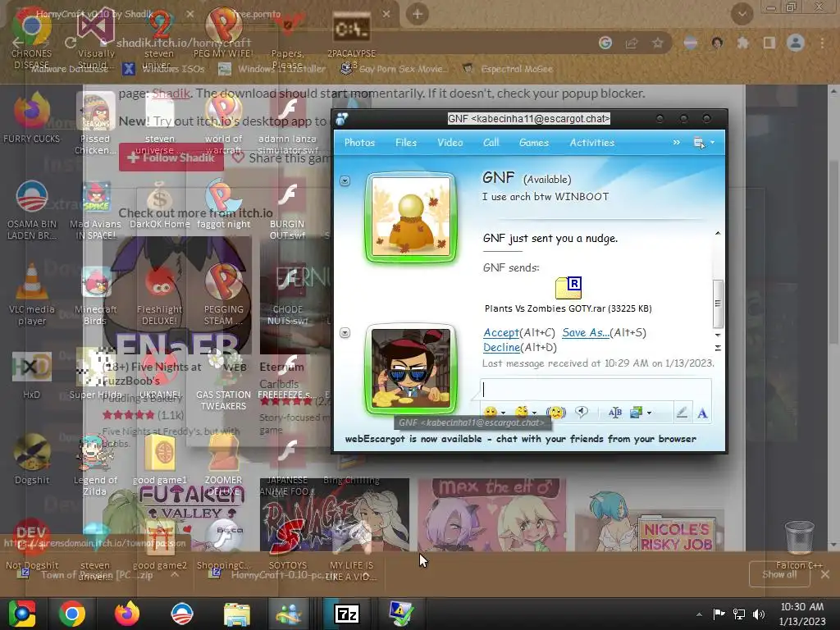Decline the file transfer
This screenshot has width=840, height=630.
click(501, 347)
